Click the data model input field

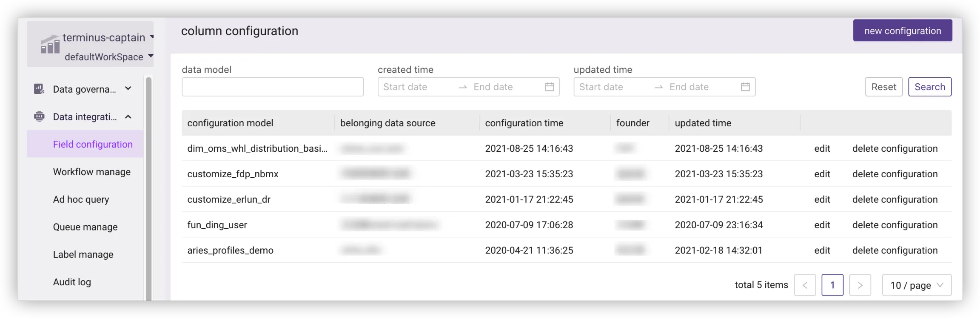coord(273,87)
